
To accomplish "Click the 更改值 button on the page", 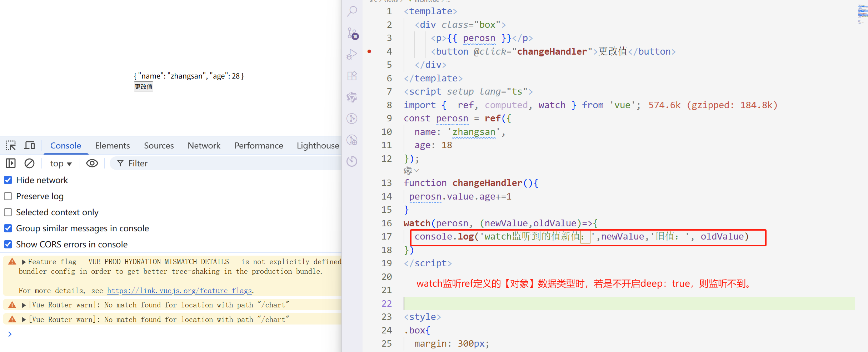I will pos(144,87).
